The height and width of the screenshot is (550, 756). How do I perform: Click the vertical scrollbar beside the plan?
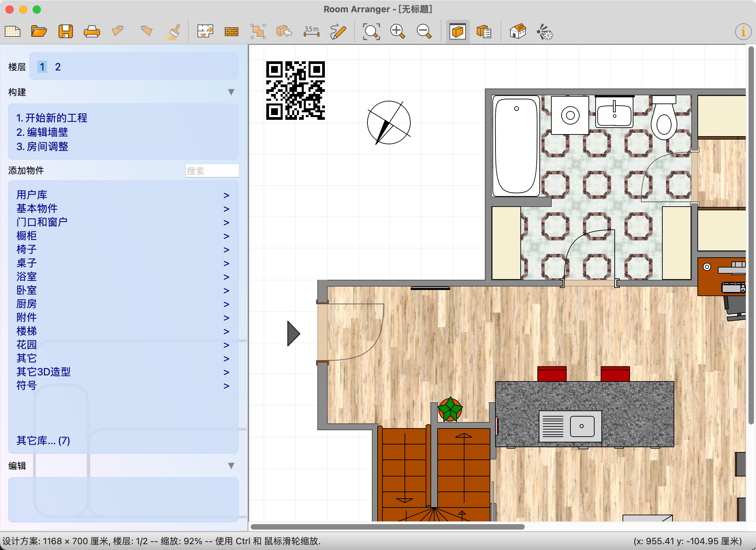[x=751, y=235]
